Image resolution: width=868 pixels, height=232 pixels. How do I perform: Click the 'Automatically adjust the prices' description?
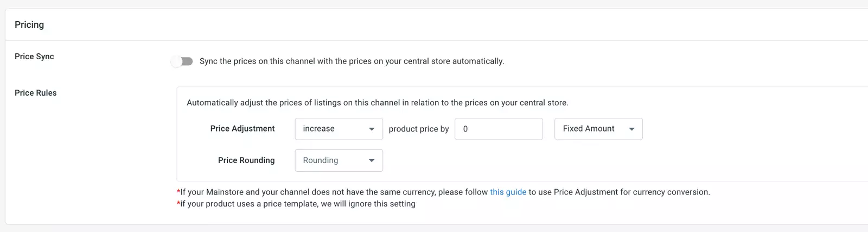click(378, 103)
